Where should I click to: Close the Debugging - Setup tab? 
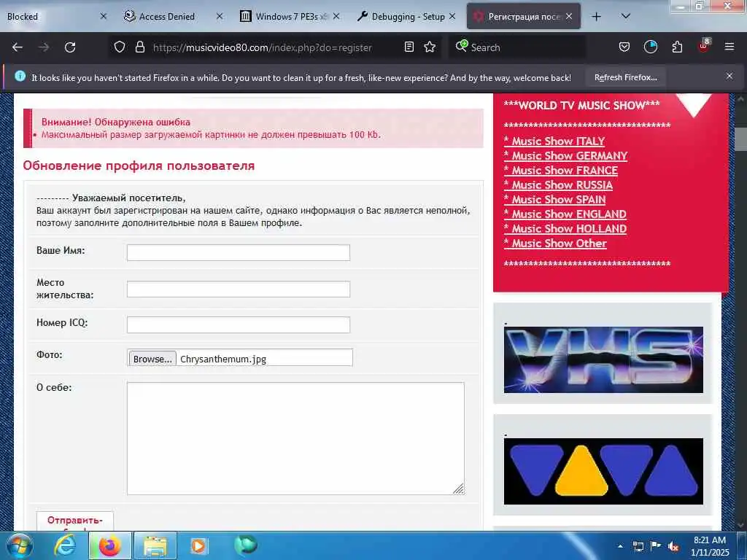click(452, 17)
